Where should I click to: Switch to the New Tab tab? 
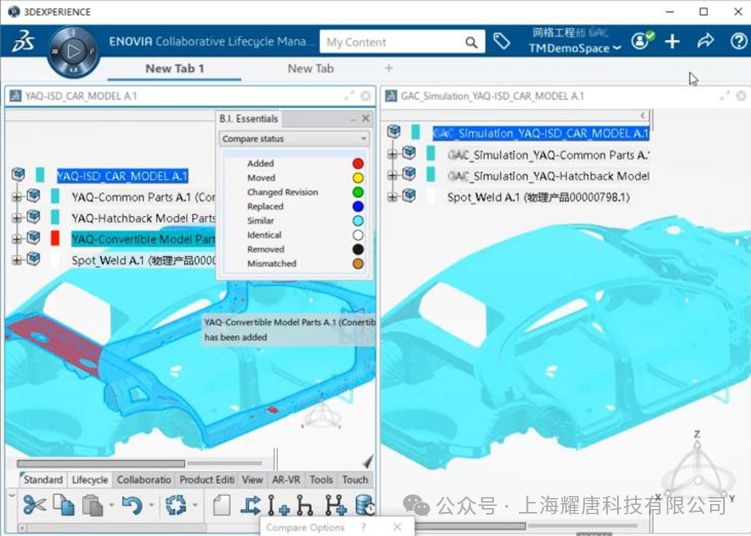click(x=310, y=68)
